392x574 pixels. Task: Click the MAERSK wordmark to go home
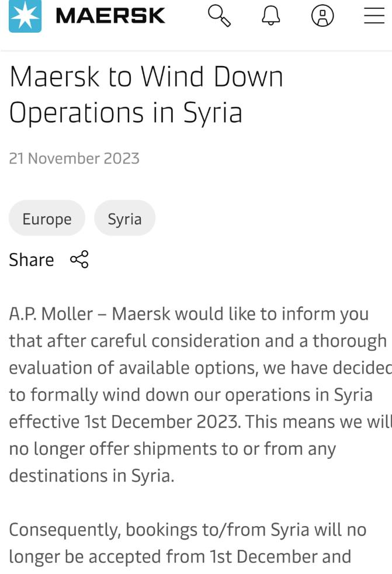110,16
